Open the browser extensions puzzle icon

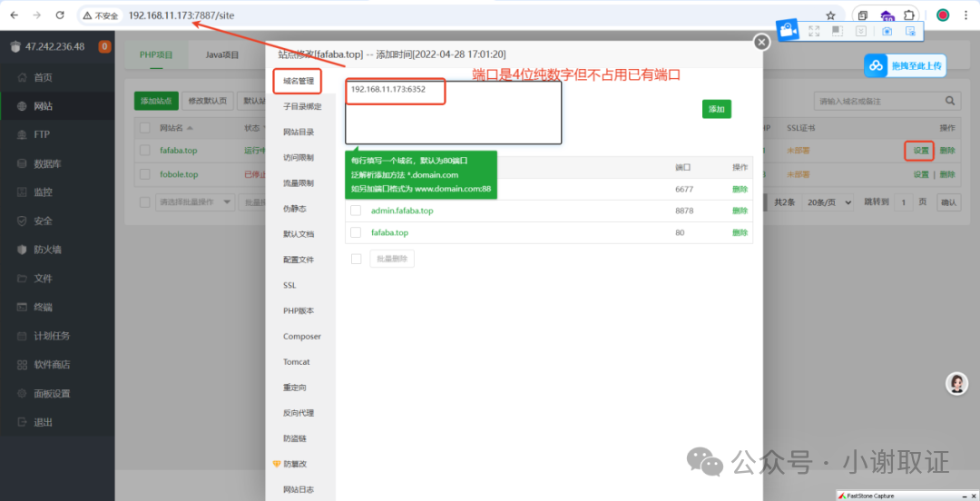(909, 15)
